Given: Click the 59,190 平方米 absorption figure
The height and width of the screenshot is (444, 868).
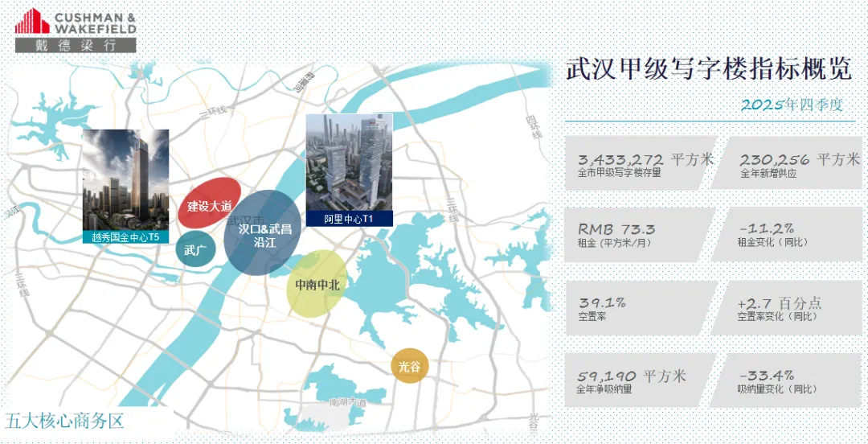Looking at the screenshot, I should point(631,376).
